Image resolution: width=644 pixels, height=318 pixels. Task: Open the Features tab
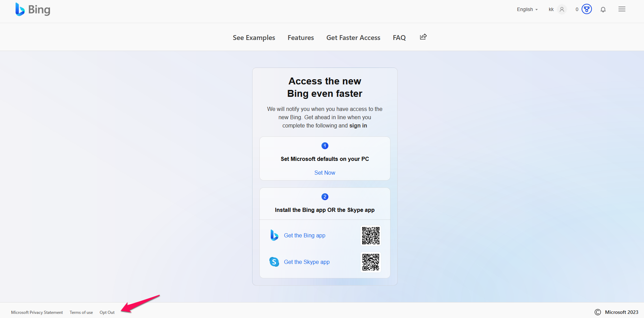pyautogui.click(x=301, y=38)
